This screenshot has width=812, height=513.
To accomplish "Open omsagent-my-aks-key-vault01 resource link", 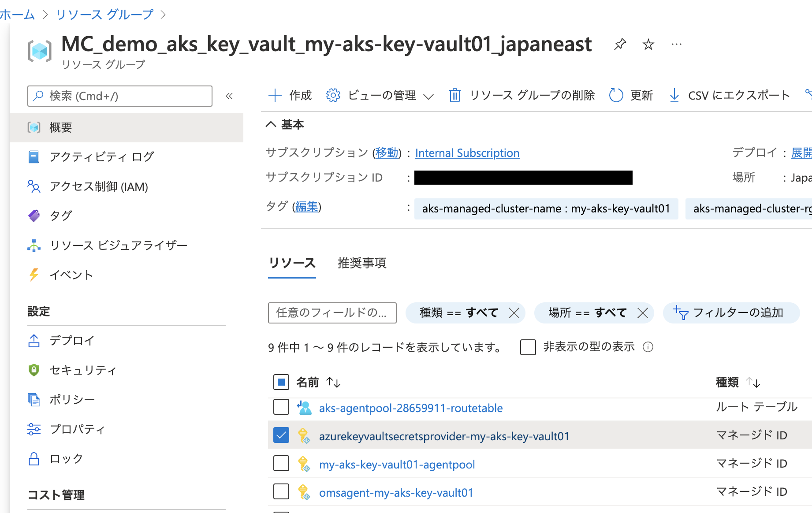I will 396,493.
